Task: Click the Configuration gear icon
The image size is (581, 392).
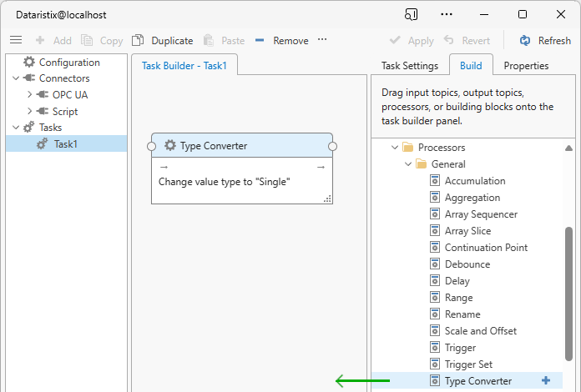Action: click(x=29, y=63)
